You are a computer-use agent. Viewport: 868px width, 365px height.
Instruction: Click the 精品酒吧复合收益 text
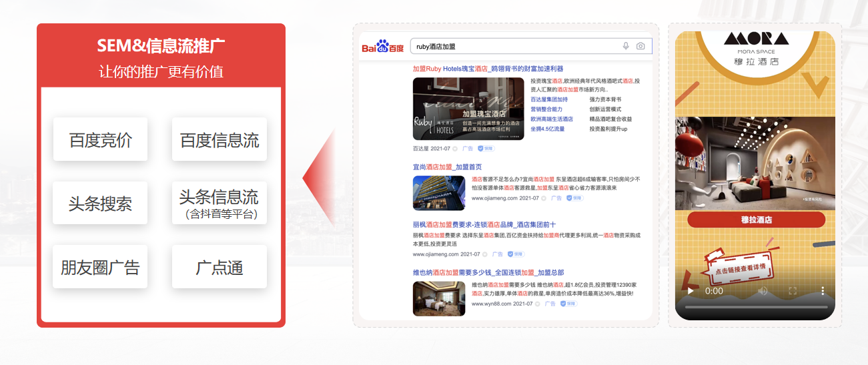point(610,119)
